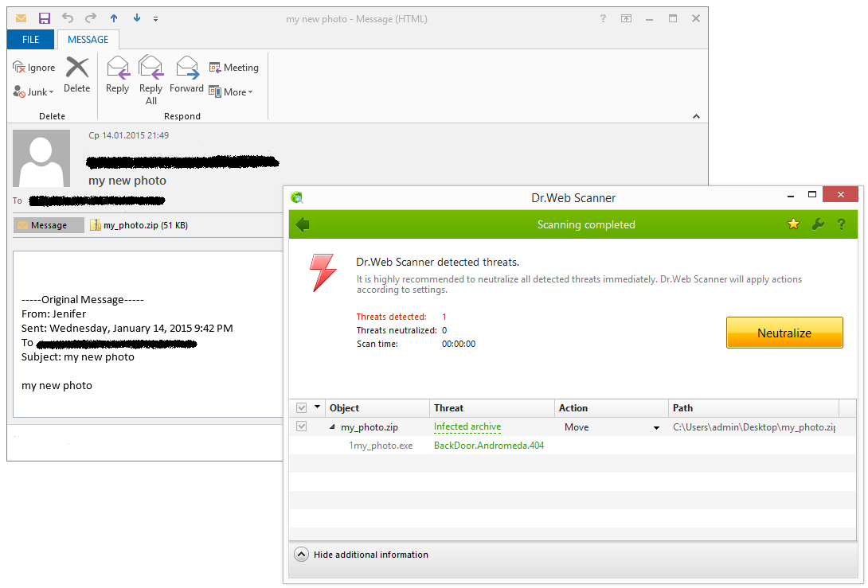Image resolution: width=868 pixels, height=588 pixels.
Task: Collapse the my_photo.zip tree row
Action: 332,426
